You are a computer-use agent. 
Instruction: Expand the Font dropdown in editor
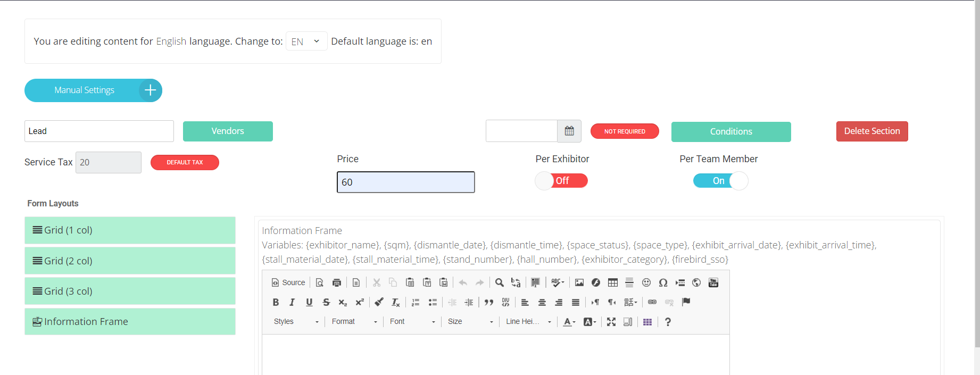(412, 322)
